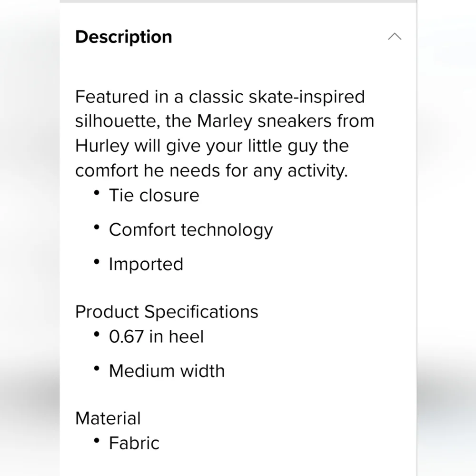
Task: Click the Product Specifications heading
Action: tap(167, 312)
